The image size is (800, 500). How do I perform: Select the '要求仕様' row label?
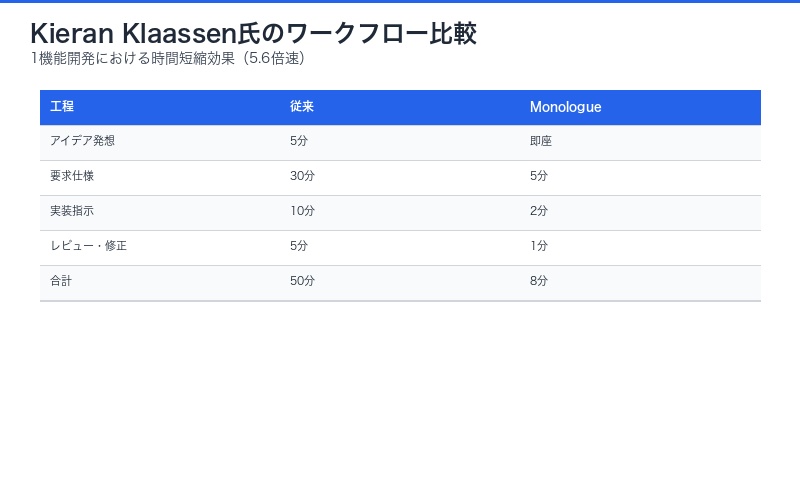pyautogui.click(x=72, y=177)
